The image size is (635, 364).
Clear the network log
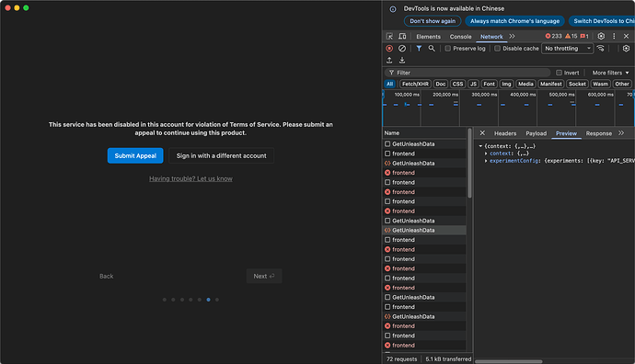(x=402, y=48)
